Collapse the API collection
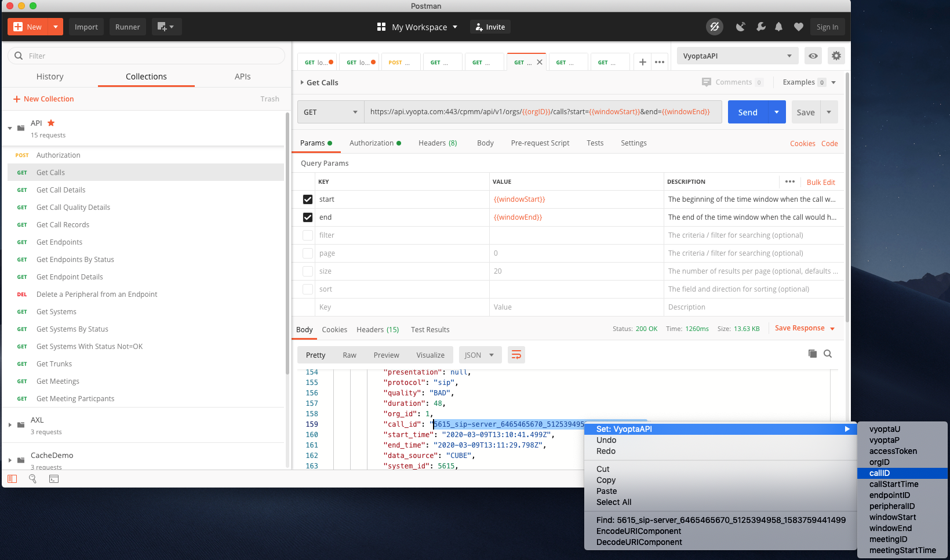 10,128
